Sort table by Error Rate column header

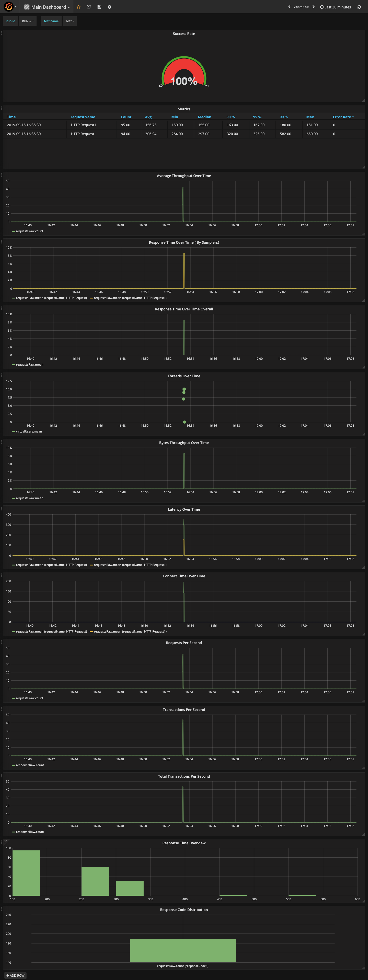click(x=343, y=117)
